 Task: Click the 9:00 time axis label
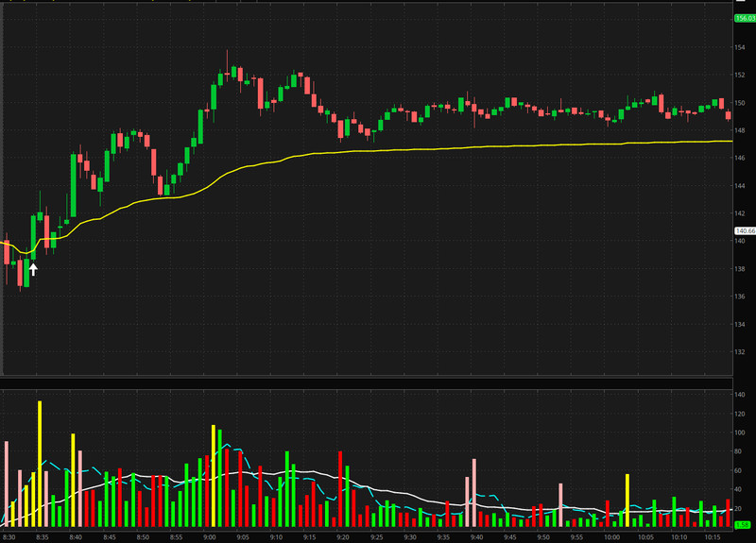tap(209, 537)
